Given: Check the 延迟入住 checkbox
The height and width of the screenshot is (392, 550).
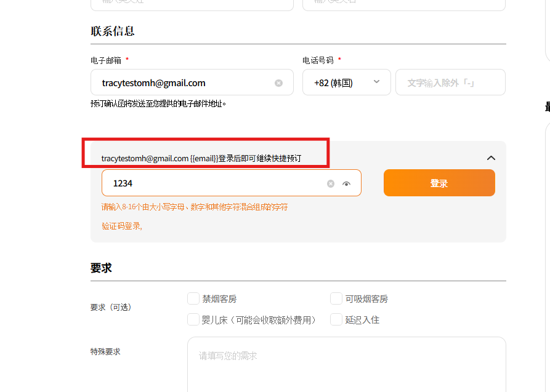Looking at the screenshot, I should [336, 320].
